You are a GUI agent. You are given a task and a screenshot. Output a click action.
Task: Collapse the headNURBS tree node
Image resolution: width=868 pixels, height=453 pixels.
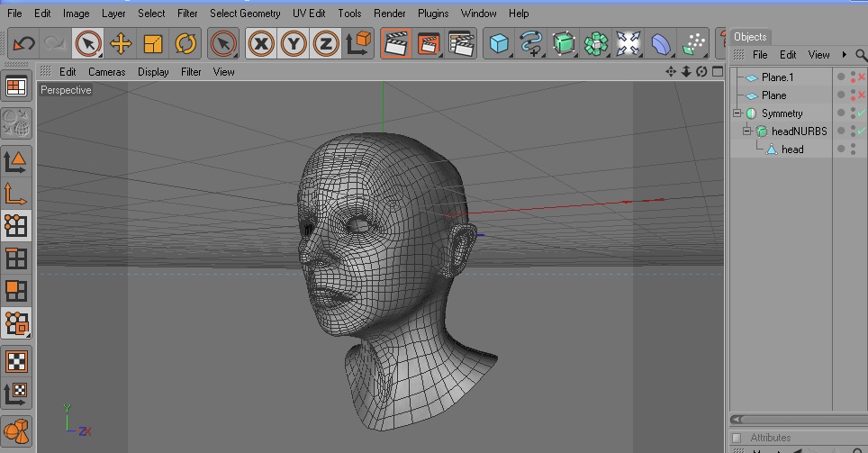click(746, 131)
